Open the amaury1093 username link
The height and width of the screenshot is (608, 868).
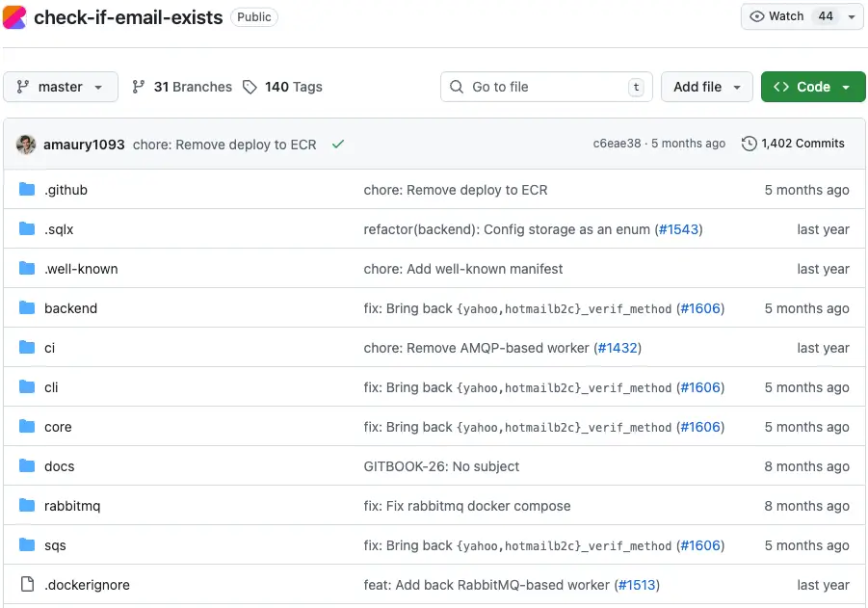coord(84,145)
